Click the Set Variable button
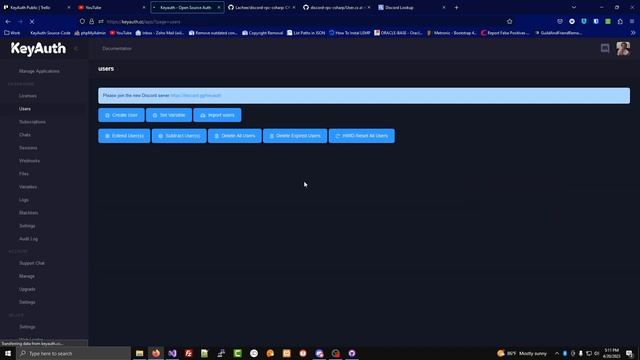Viewport: 640px width, 360px height. point(169,115)
